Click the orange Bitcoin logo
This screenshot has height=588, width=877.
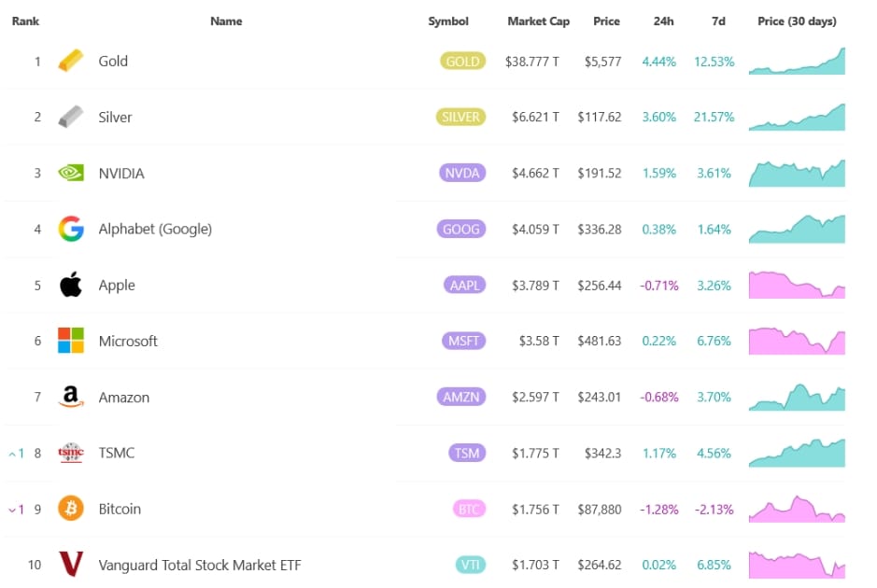click(x=71, y=509)
